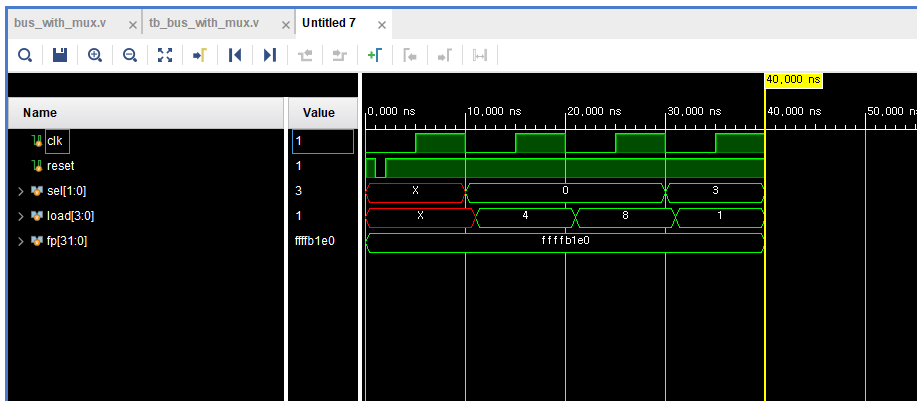
Task: Close the bus_with_mux.v tab
Action: 133,25
